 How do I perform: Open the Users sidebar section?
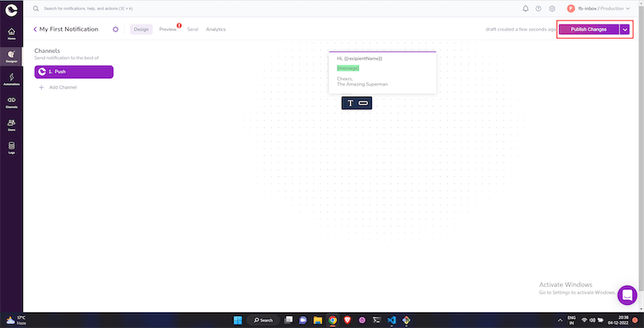tap(11, 125)
